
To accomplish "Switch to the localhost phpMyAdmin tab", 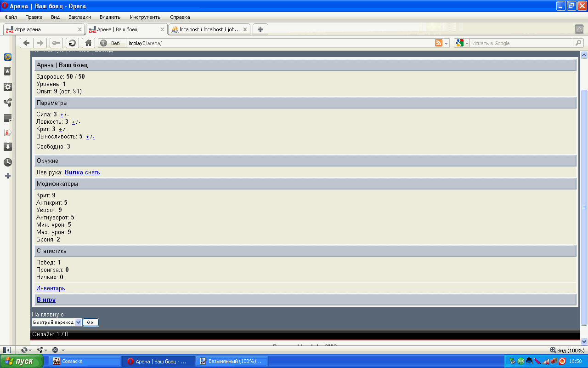I will (209, 29).
